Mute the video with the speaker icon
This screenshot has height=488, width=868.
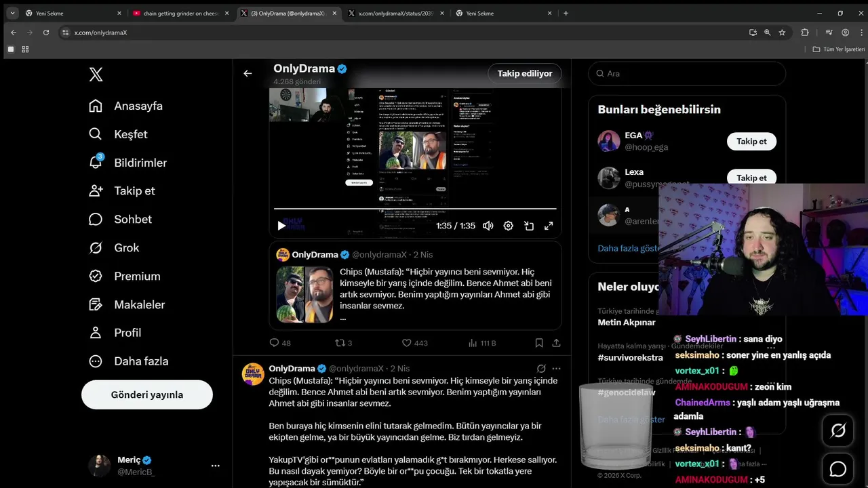tap(488, 226)
